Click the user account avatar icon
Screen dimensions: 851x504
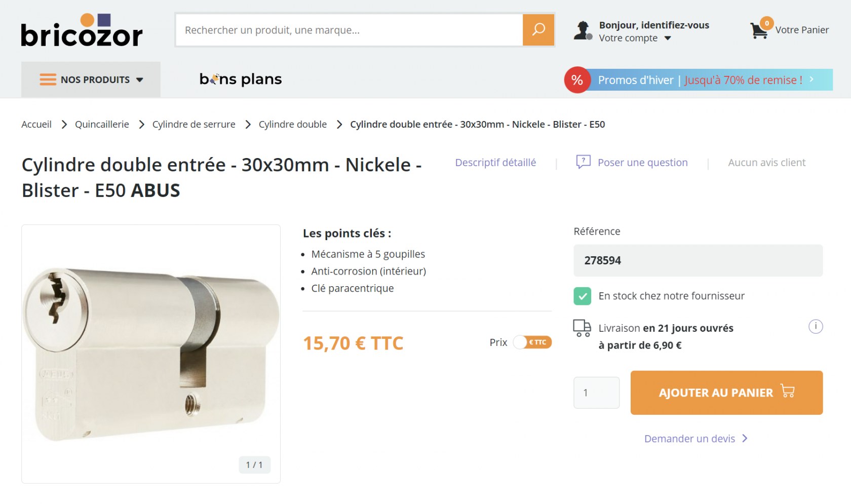(583, 30)
